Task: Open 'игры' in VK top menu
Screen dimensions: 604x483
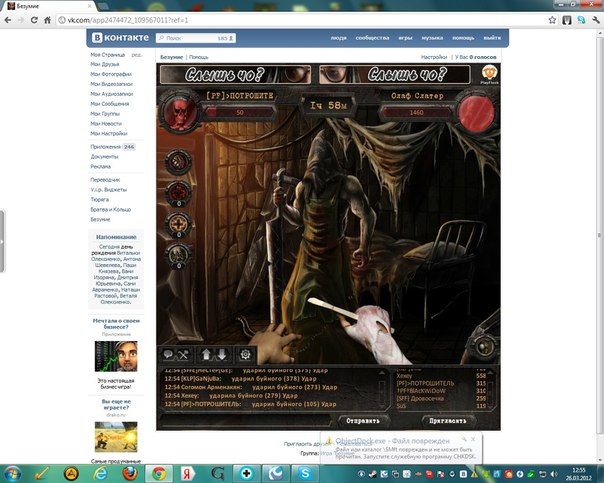Action: [405, 38]
